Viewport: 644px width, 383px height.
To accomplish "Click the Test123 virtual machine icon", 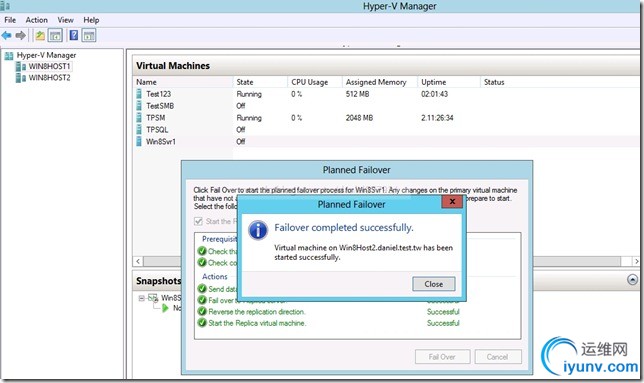I will pyautogui.click(x=139, y=94).
